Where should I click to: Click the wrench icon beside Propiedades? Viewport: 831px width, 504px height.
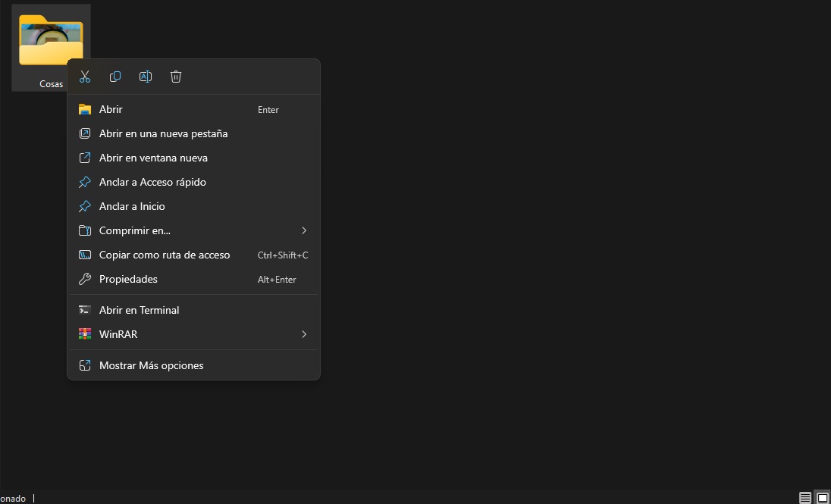pyautogui.click(x=85, y=279)
